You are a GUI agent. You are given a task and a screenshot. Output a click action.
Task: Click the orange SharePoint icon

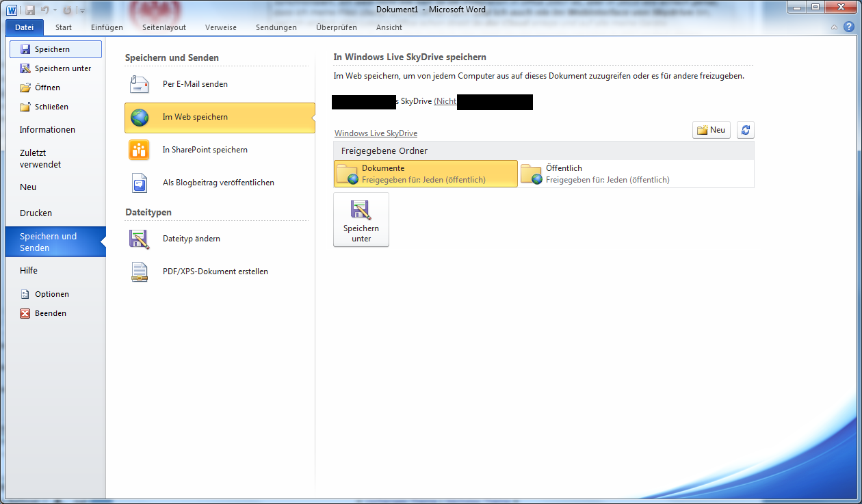pyautogui.click(x=140, y=150)
